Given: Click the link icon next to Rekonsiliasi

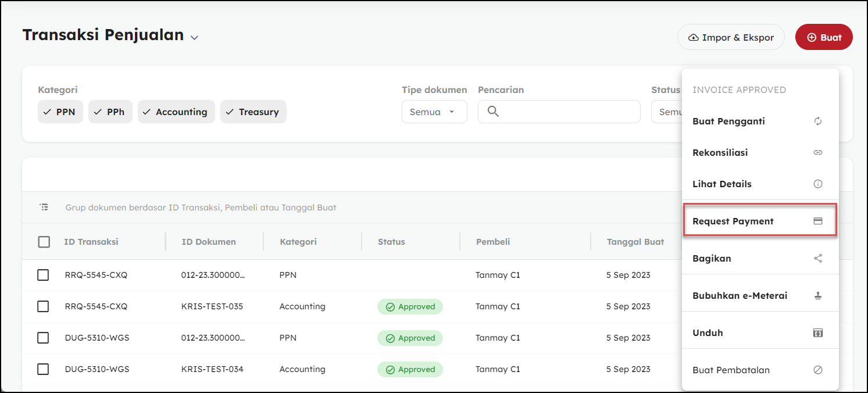Looking at the screenshot, I should tap(817, 153).
